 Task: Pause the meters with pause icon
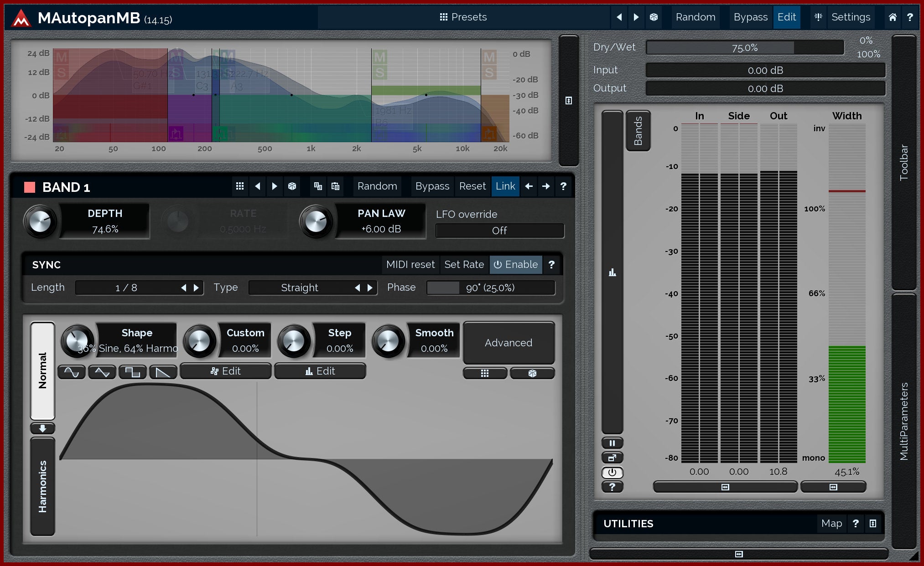(612, 443)
